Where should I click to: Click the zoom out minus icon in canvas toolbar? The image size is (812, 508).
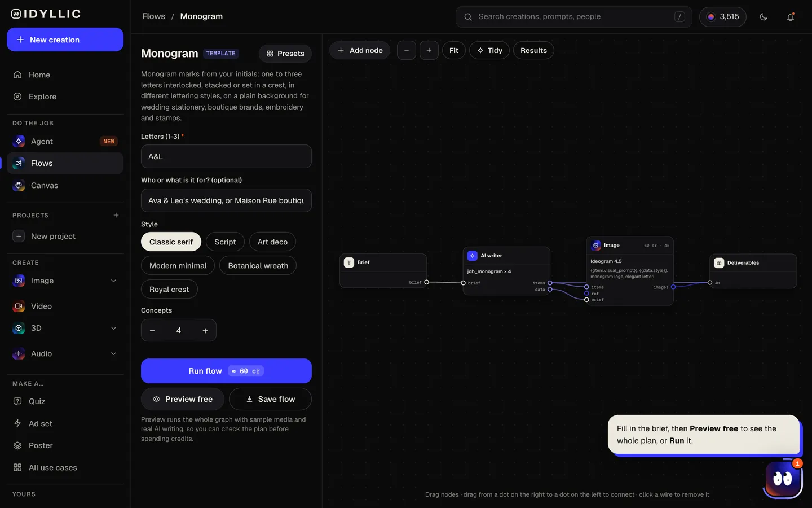point(407,50)
